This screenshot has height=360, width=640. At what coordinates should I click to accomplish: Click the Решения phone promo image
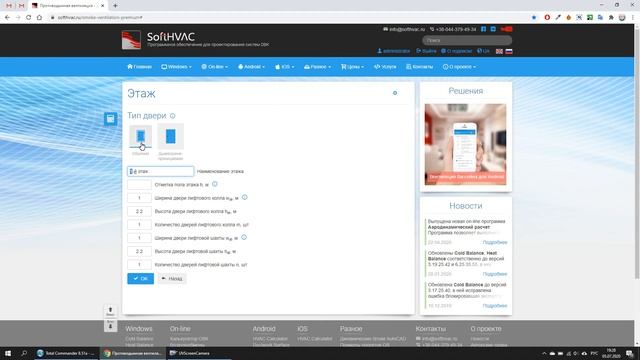click(x=465, y=144)
